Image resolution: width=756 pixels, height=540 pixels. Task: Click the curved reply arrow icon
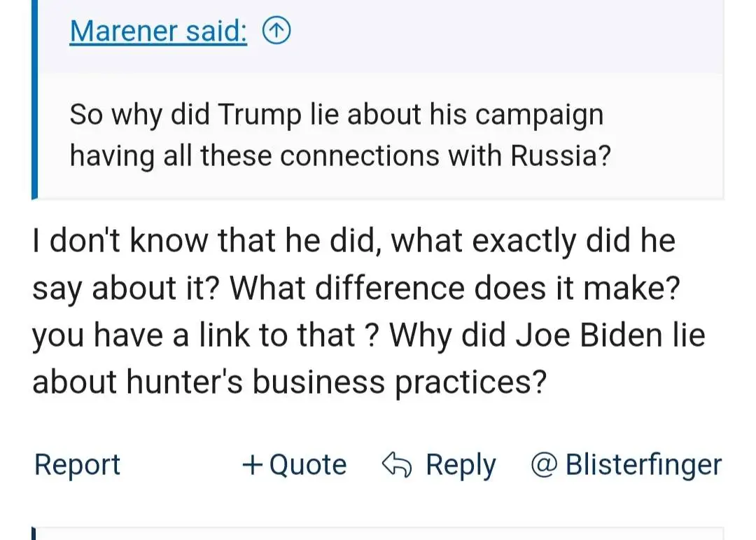(x=397, y=464)
